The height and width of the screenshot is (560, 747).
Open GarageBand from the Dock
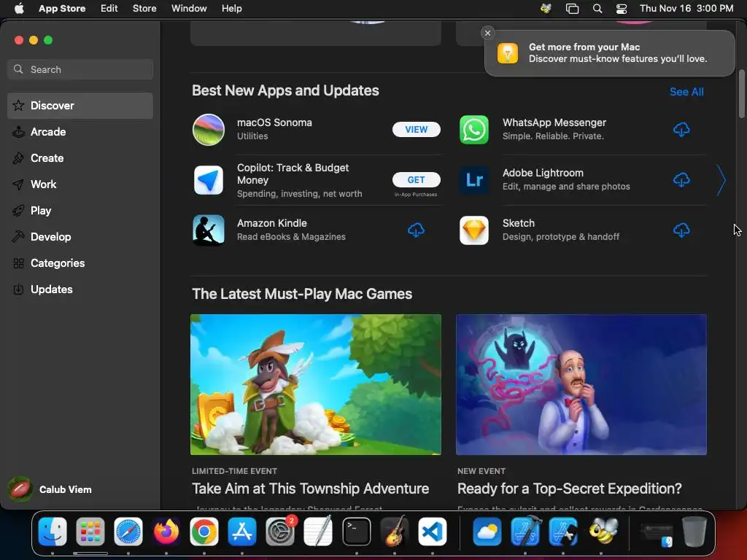[x=395, y=532]
